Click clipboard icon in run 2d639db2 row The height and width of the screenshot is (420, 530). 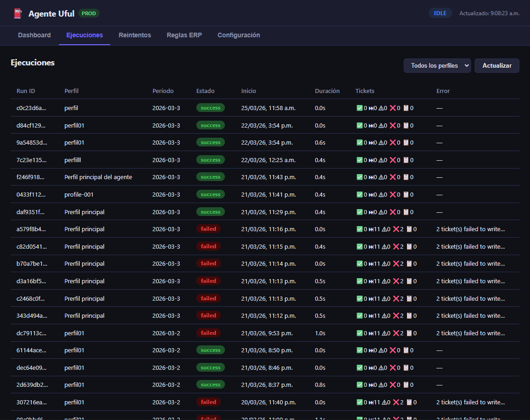[x=406, y=385]
